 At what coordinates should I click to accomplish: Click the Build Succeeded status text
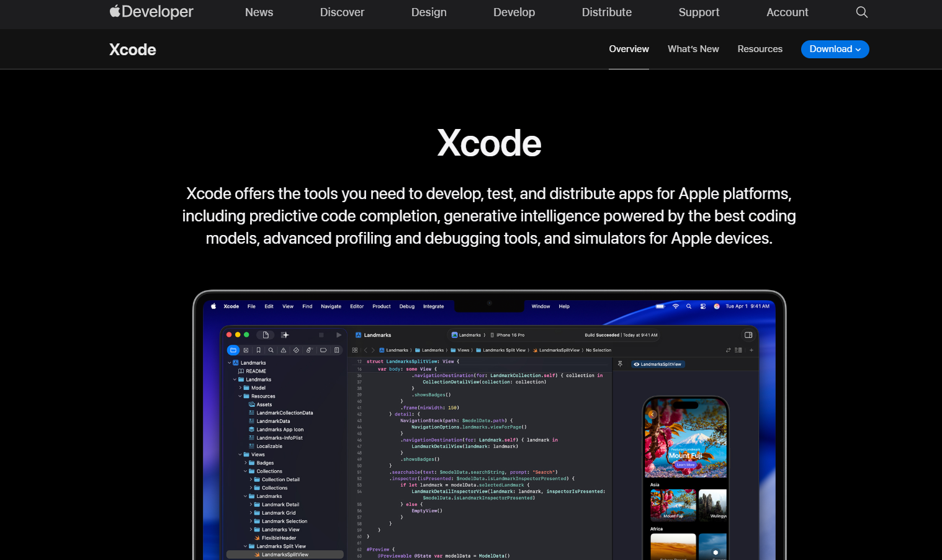tap(601, 335)
